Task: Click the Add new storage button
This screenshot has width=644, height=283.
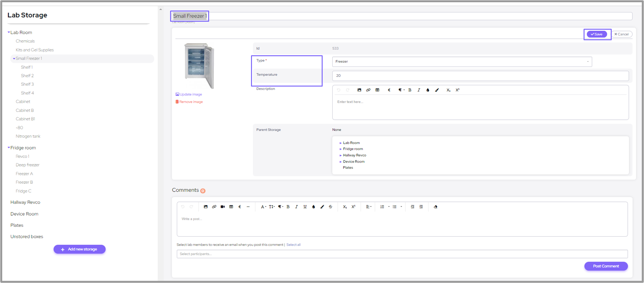Action: coord(79,249)
